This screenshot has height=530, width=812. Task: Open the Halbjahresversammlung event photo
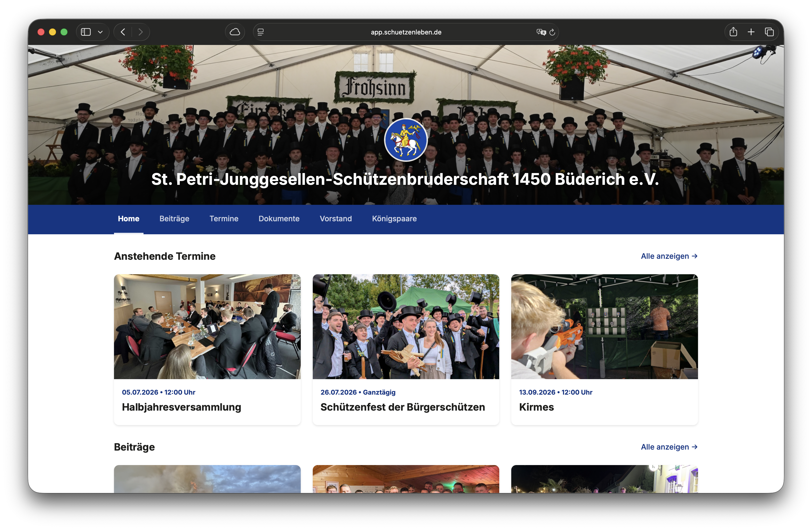coord(207,326)
